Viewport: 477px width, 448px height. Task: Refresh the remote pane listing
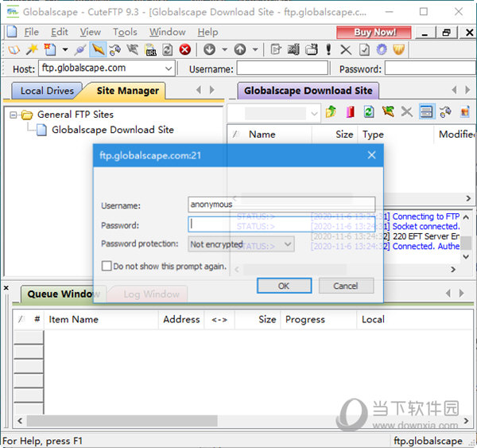point(369,111)
